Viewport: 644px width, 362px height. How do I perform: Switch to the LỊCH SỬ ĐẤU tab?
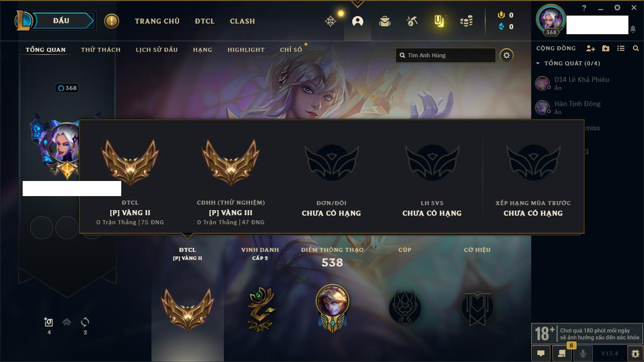pos(156,50)
